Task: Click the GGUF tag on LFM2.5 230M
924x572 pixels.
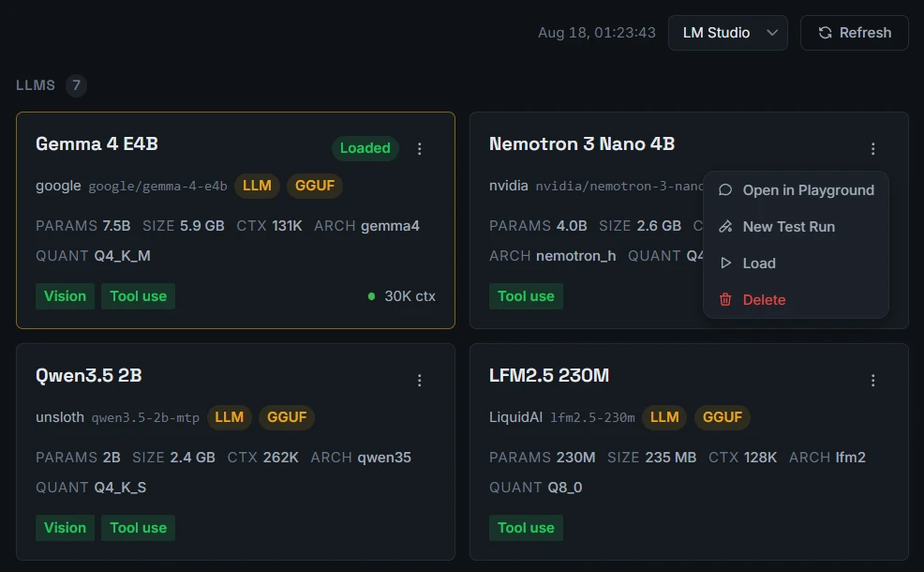Action: pyautogui.click(x=723, y=417)
